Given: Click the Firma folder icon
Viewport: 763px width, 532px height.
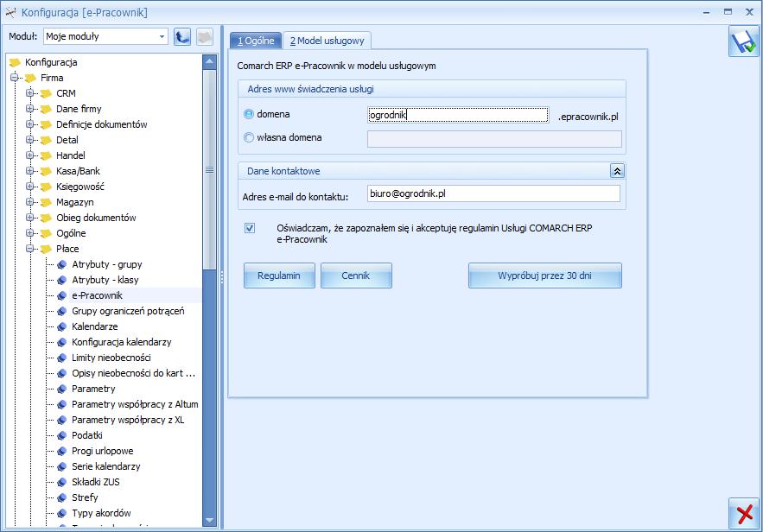Looking at the screenshot, I should (30, 79).
